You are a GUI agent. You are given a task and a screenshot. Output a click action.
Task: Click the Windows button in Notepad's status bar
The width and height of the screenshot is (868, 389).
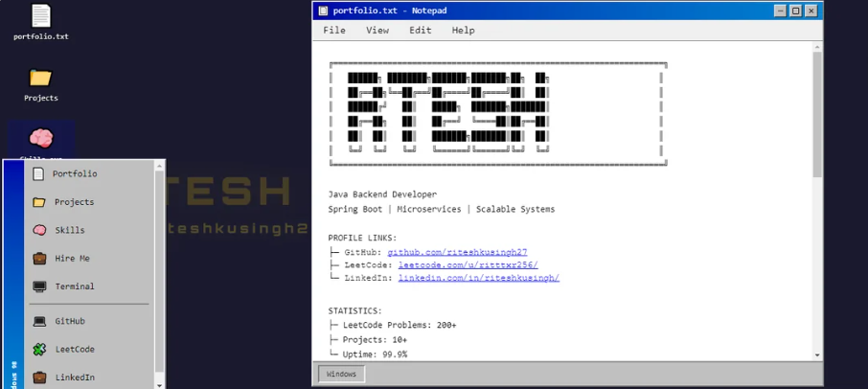[342, 374]
